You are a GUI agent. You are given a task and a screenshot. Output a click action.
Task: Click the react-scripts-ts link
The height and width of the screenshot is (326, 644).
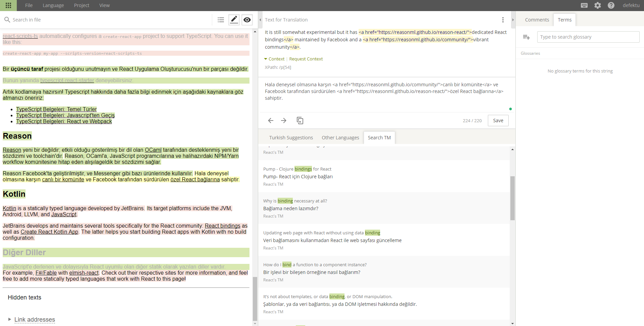tap(20, 36)
